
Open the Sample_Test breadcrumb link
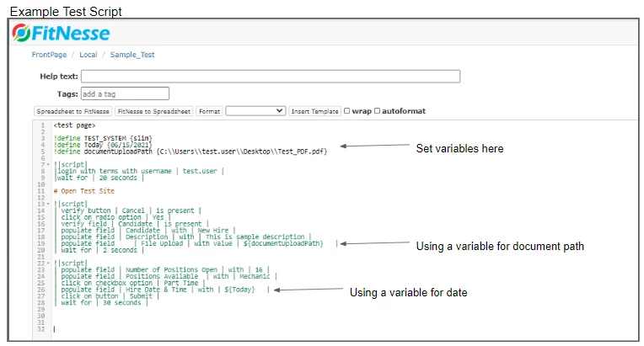click(132, 55)
